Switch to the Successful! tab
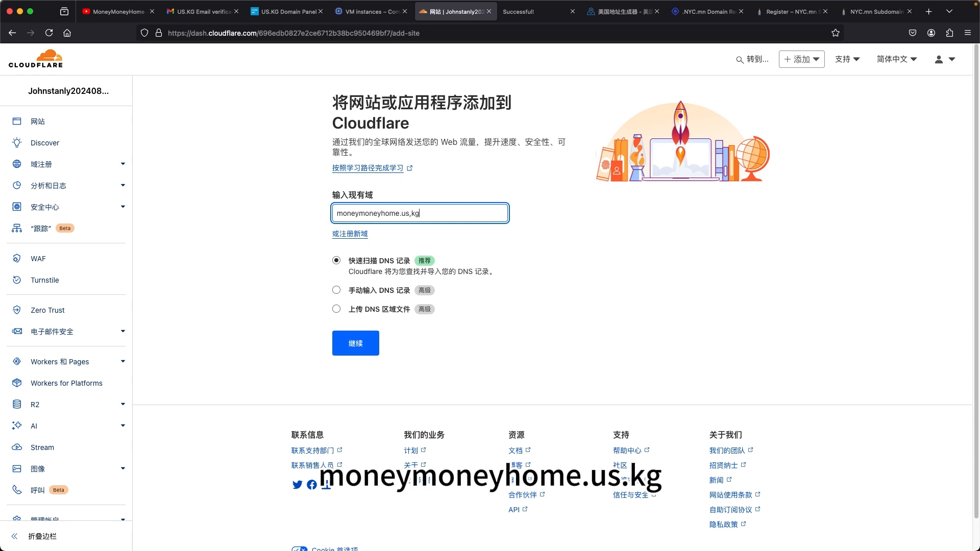The height and width of the screenshot is (551, 980). (538, 11)
